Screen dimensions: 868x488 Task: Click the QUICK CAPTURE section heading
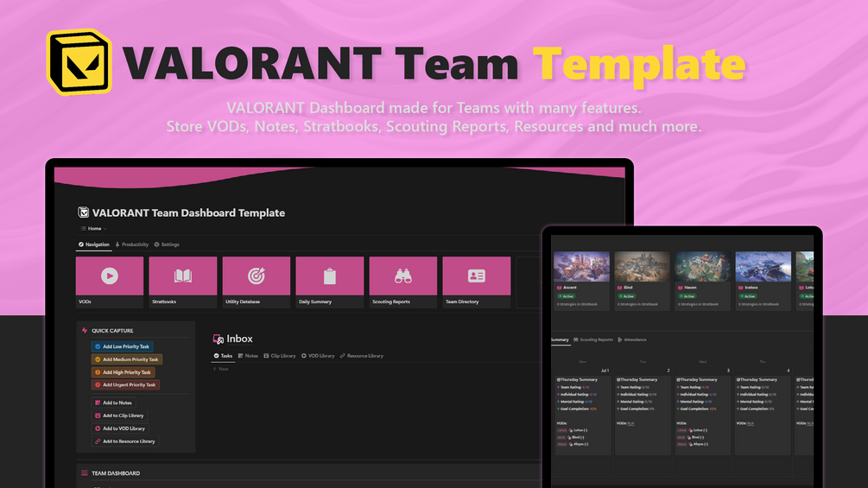112,331
